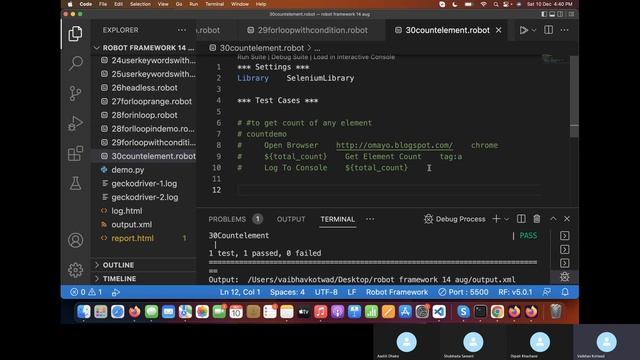Open the new terminal profile dropdown
The height and width of the screenshot is (360, 640).
click(x=507, y=219)
